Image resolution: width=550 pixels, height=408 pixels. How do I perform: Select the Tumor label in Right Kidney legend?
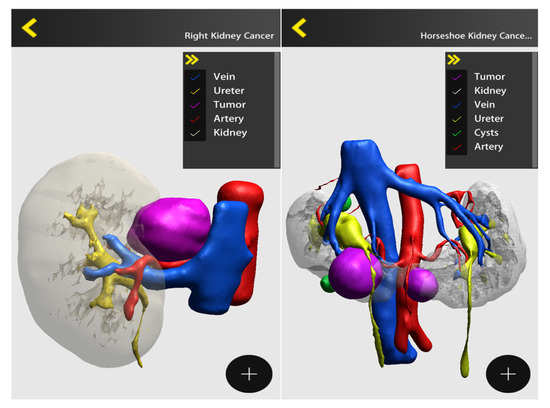pyautogui.click(x=229, y=105)
